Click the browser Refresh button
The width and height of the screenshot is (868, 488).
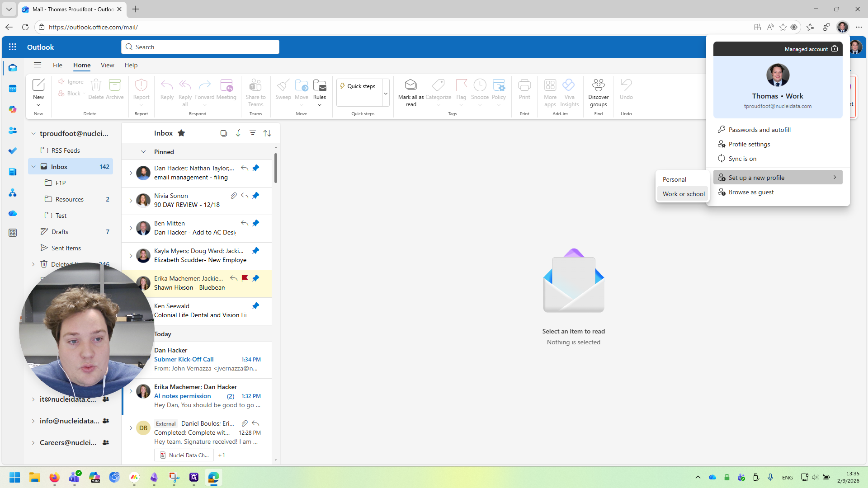tap(25, 27)
